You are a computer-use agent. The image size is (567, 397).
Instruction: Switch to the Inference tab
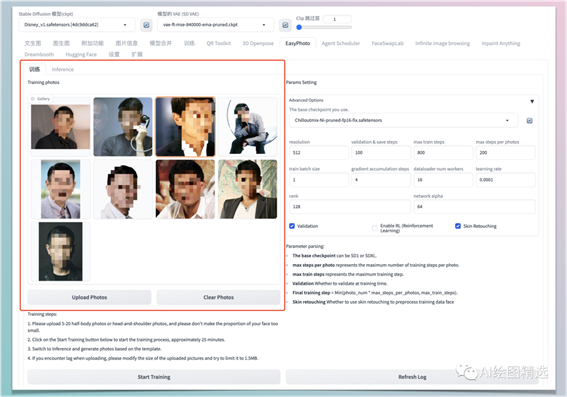(63, 69)
